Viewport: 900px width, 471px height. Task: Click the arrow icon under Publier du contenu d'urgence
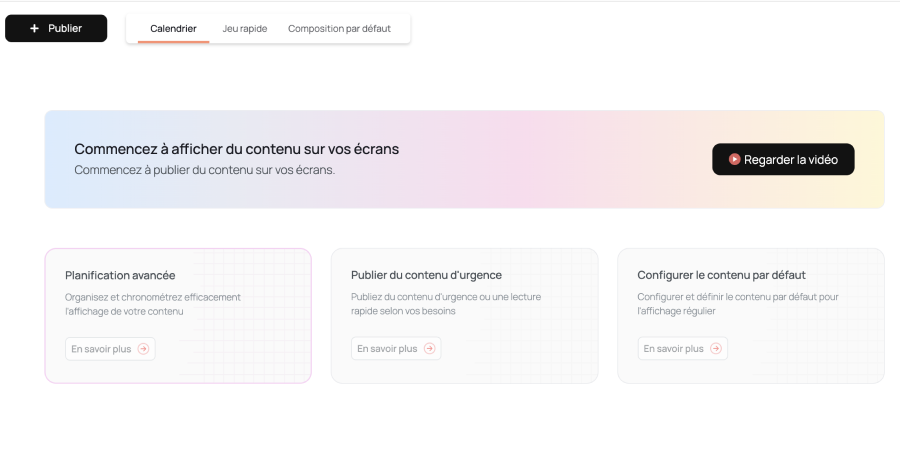tap(429, 349)
